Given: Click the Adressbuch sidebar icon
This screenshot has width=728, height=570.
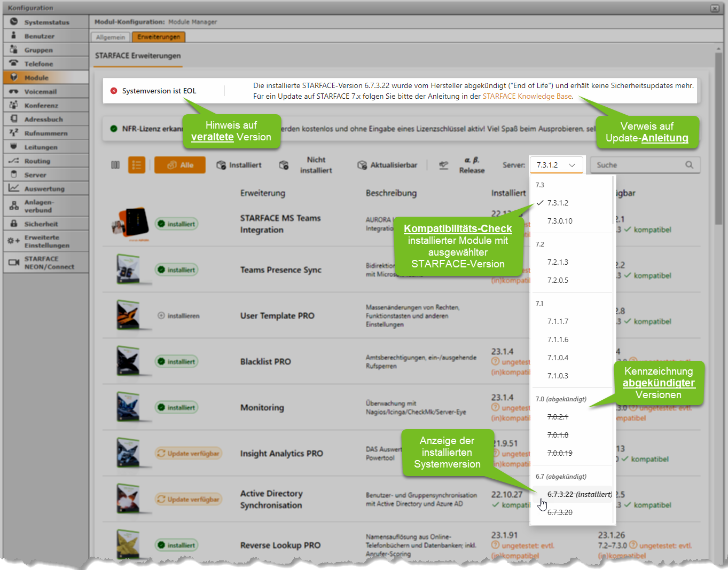Looking at the screenshot, I should click(x=14, y=119).
